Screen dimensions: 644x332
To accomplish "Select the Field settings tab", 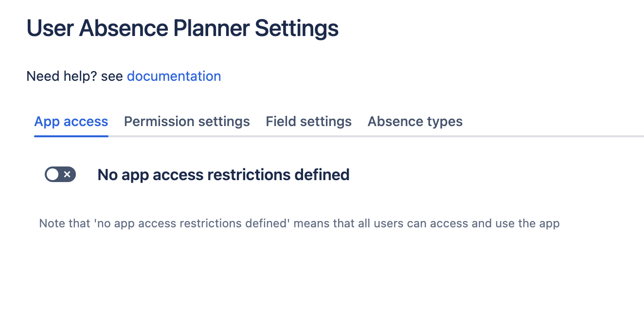I will 308,121.
